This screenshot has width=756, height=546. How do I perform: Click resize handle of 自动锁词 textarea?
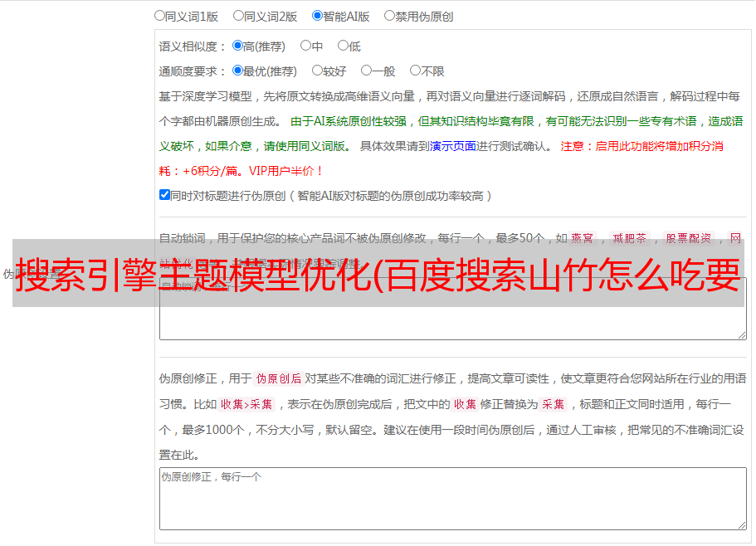pos(742,335)
